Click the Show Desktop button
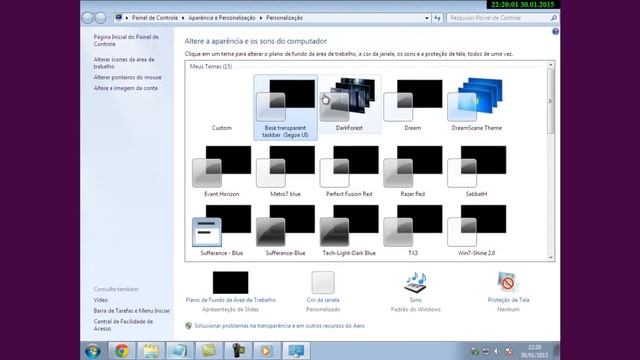This screenshot has width=640, height=360. coord(557,351)
